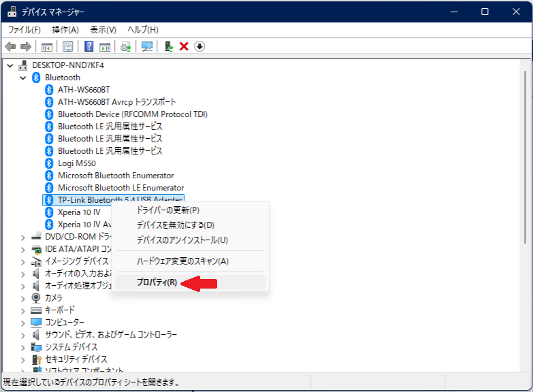Toggle the console tree pane icon
533x392 pixels.
click(x=47, y=46)
